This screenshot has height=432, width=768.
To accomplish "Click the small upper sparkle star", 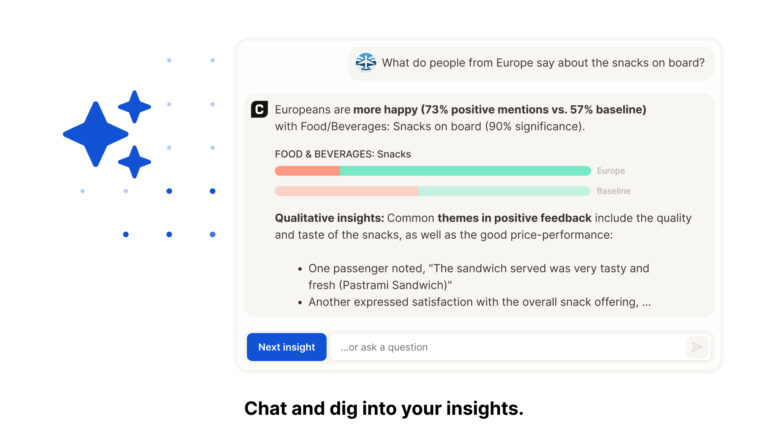I will coord(134,106).
